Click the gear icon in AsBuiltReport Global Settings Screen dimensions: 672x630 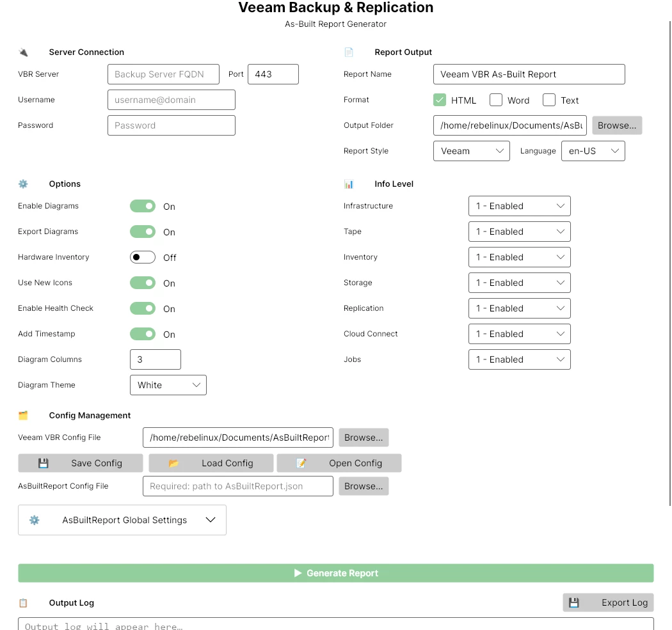click(x=35, y=521)
